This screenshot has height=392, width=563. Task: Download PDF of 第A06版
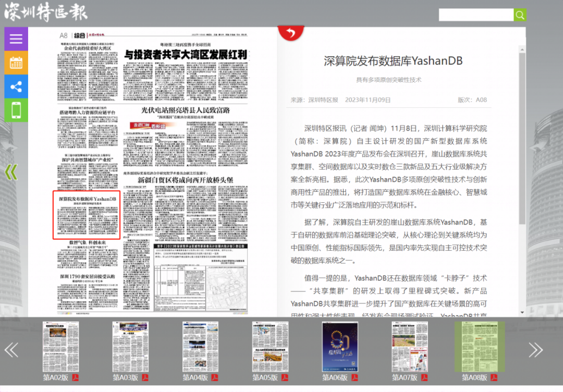pos(355,377)
